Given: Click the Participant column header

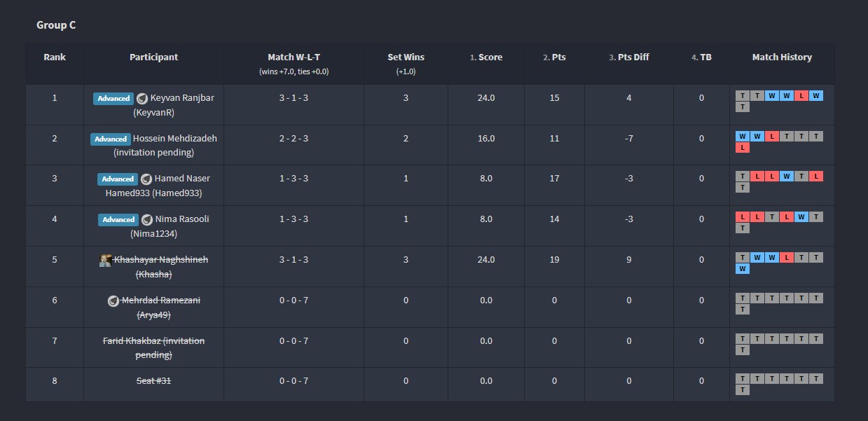Looking at the screenshot, I should (x=153, y=57).
